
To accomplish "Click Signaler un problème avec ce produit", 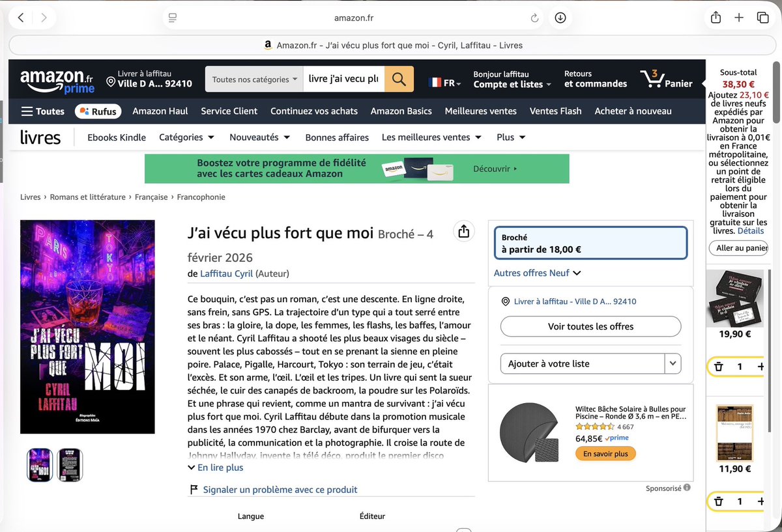I will pyautogui.click(x=280, y=490).
